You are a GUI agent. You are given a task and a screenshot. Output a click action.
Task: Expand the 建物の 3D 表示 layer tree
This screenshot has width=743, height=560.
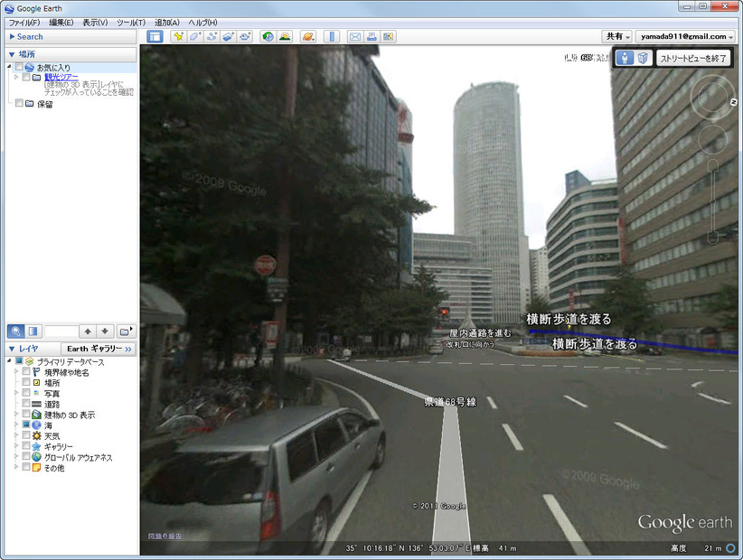pyautogui.click(x=16, y=415)
